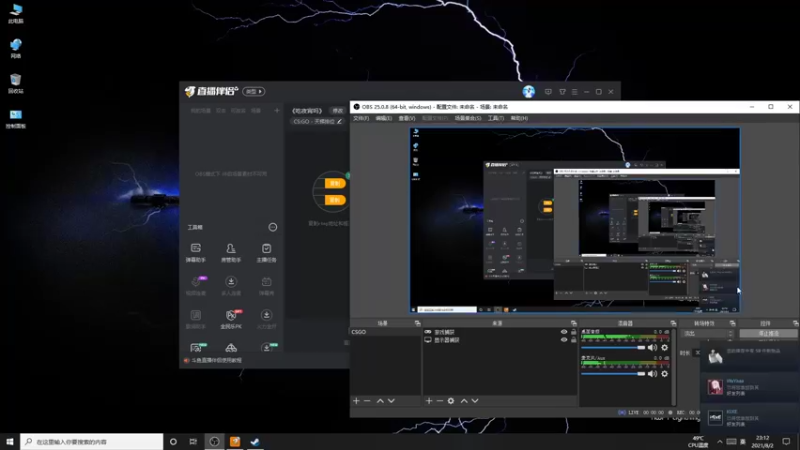The height and width of the screenshot is (450, 800).
Task: Toggle lock on the 显示器捕获 source
Action: pyautogui.click(x=573, y=340)
